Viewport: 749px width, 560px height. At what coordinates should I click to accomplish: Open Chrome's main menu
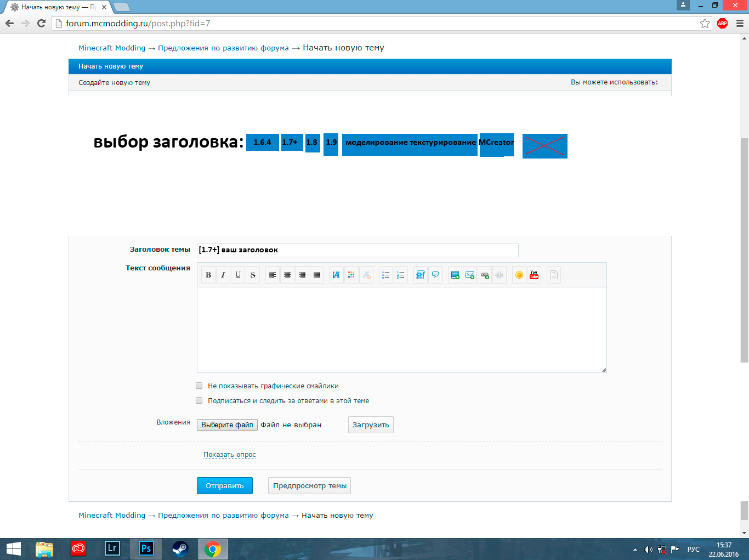pos(740,23)
